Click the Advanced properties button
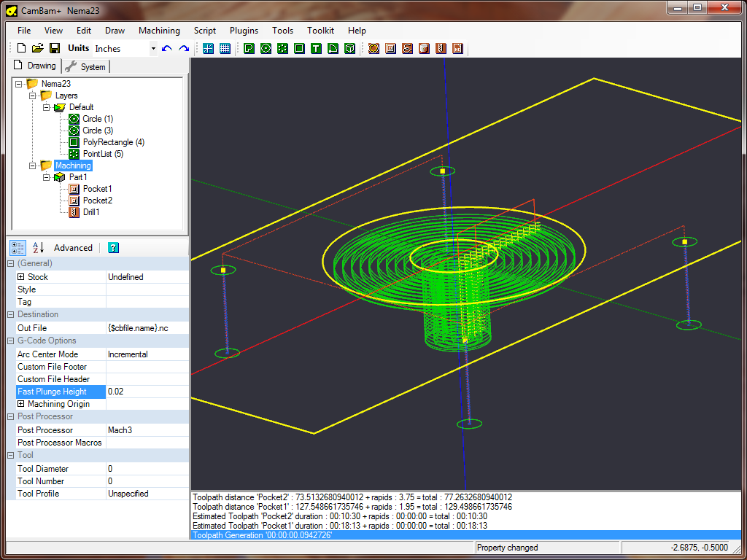The width and height of the screenshot is (747, 560). tap(73, 248)
